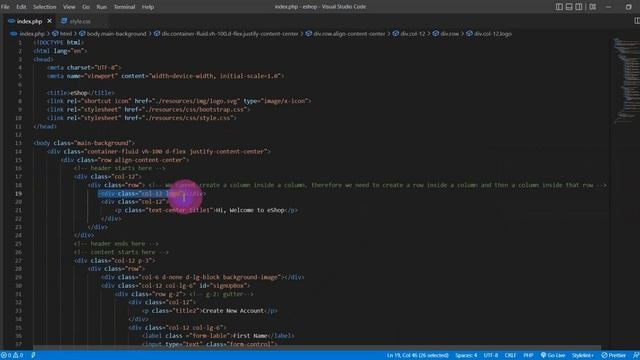Open the Terminal menu
The image size is (640, 360).
124,7
